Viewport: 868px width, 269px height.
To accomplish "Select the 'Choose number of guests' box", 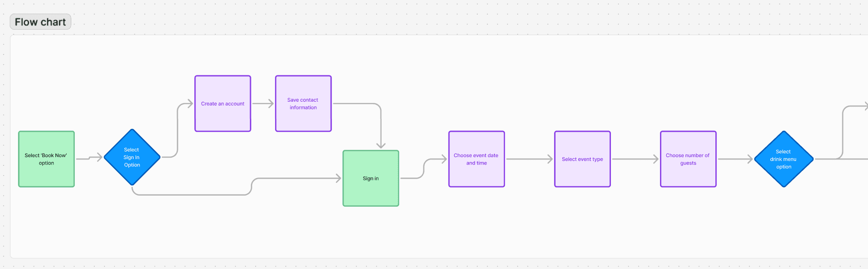I will coord(688,159).
